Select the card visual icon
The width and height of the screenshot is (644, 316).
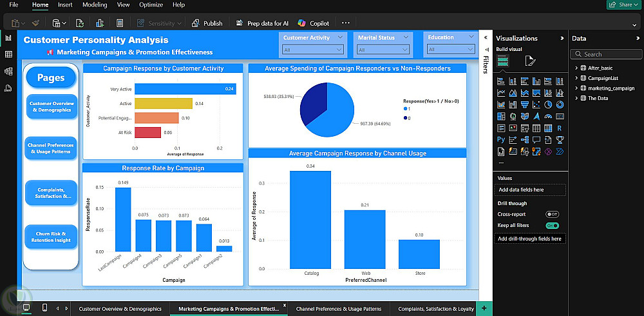pyautogui.click(x=560, y=117)
